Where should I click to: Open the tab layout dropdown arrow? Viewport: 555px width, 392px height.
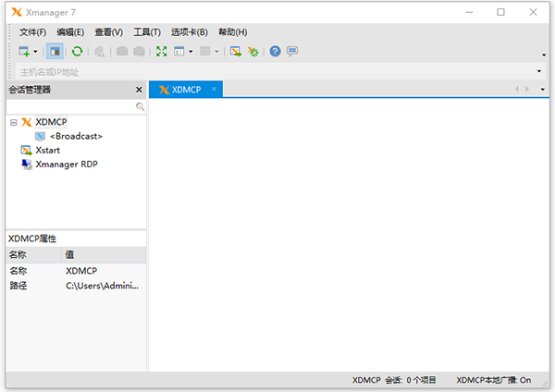[216, 52]
